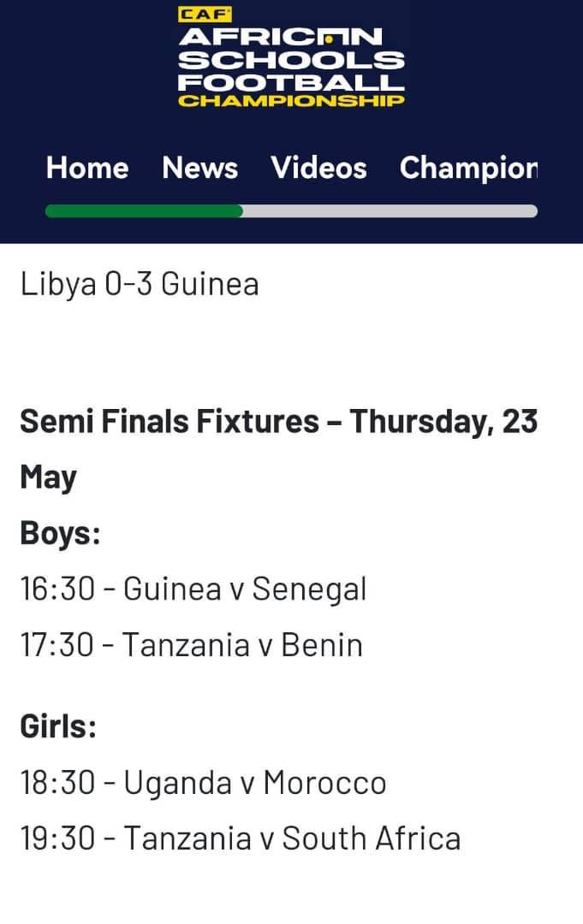Select the 16:30 Guinea v Senegal fixture
This screenshot has height=924, width=583.
[x=193, y=589]
